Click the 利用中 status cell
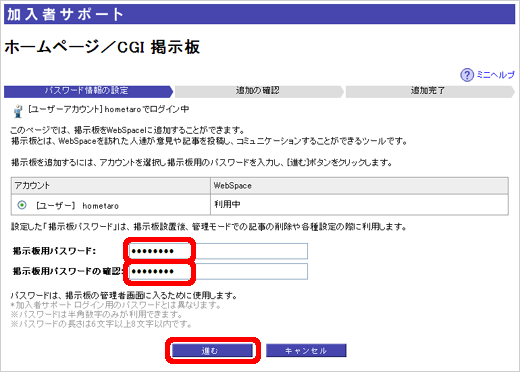This screenshot has height=372, width=520. pyautogui.click(x=359, y=205)
